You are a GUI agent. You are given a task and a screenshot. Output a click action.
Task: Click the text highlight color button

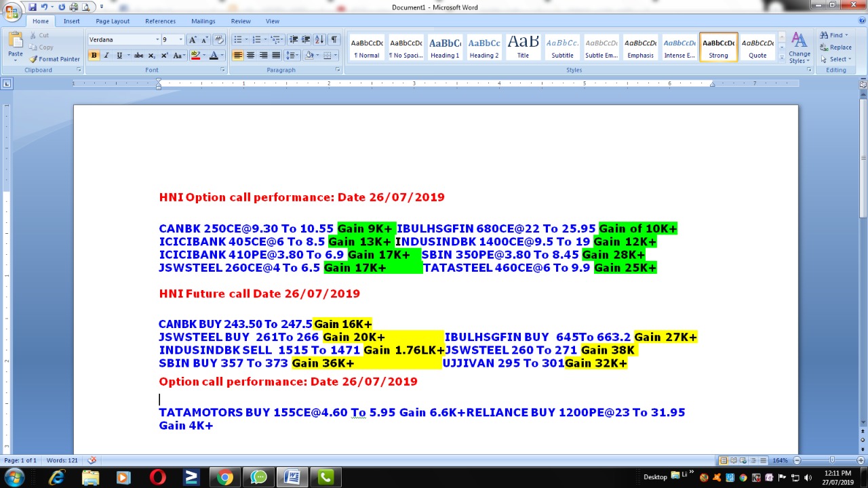[x=196, y=56]
